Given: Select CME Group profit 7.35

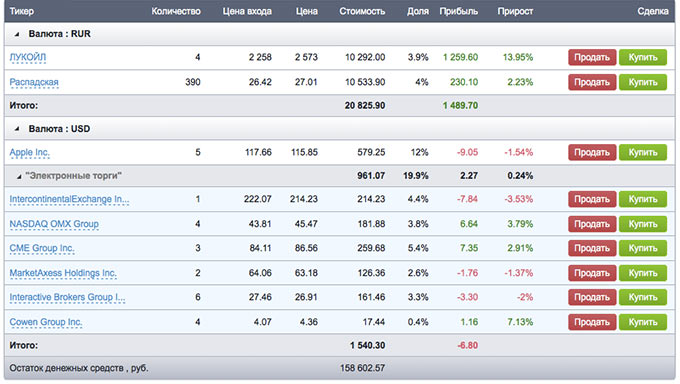Looking at the screenshot, I should 469,248.
